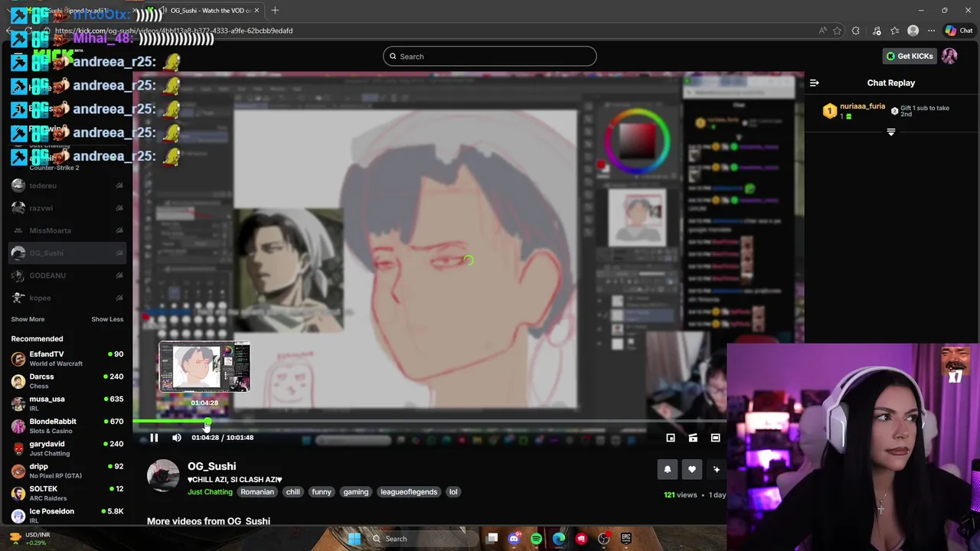Click the video seek preview thumbnail

(204, 367)
